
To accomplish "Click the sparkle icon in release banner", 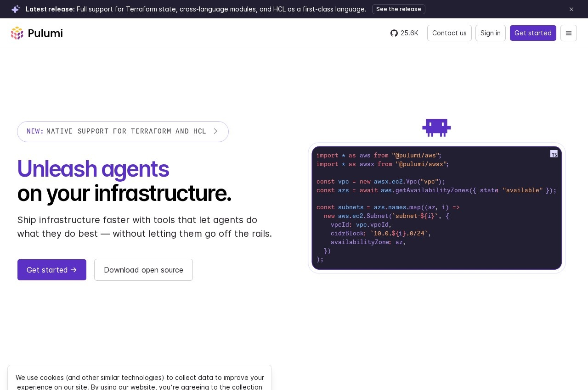I will (x=16, y=9).
